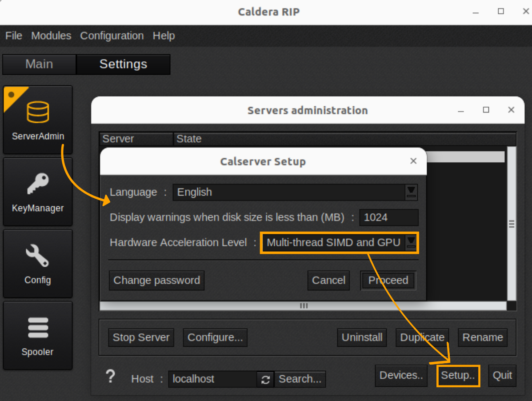Screen dimensions: 532x401
Task: Open the Configuration menu
Action: click(x=112, y=36)
